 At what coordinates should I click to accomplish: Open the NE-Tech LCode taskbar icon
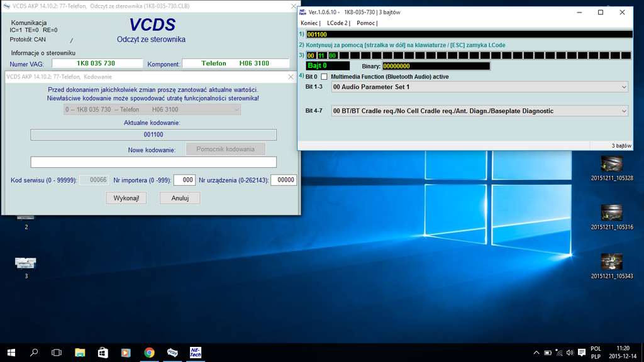click(196, 353)
